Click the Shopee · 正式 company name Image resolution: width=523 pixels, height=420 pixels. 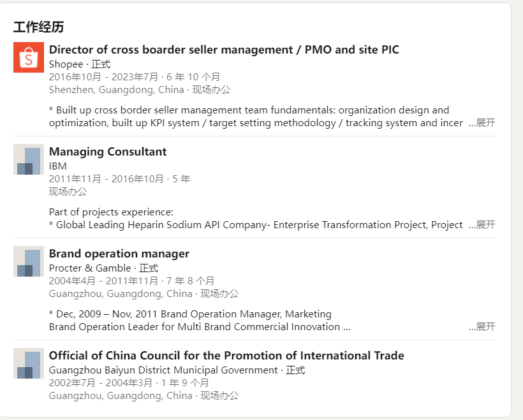click(x=80, y=64)
